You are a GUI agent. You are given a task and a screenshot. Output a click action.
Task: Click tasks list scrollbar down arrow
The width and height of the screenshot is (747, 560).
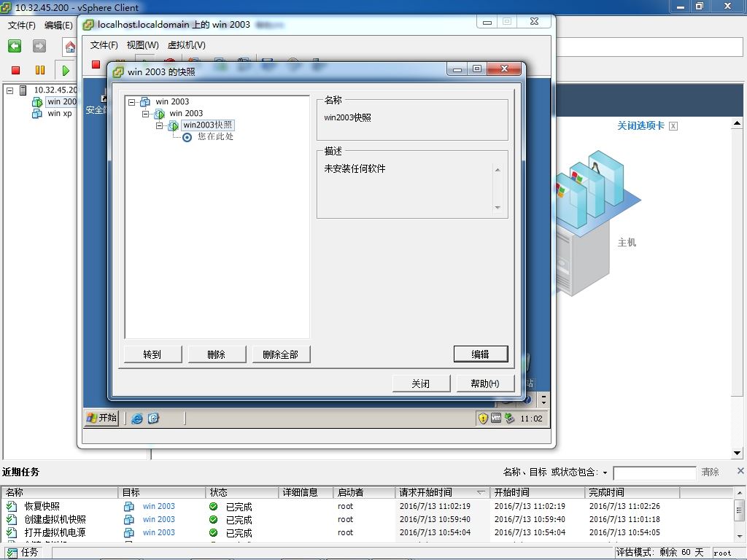point(739,537)
